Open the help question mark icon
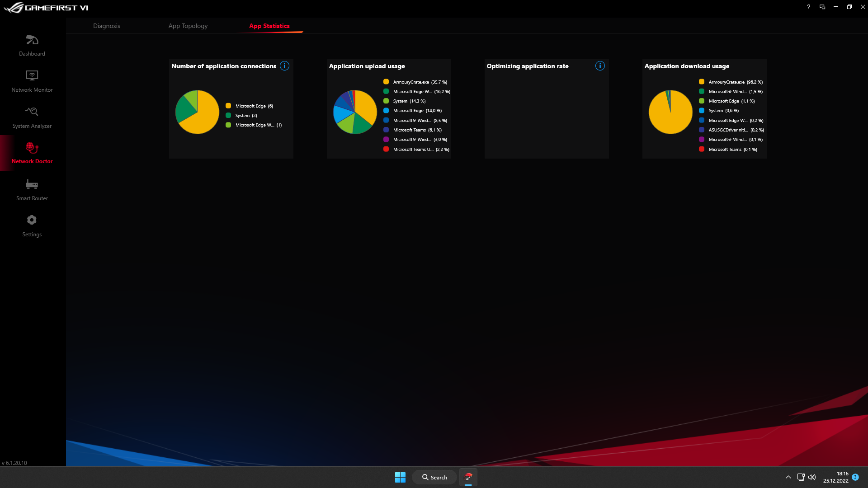This screenshot has width=868, height=488. click(808, 7)
